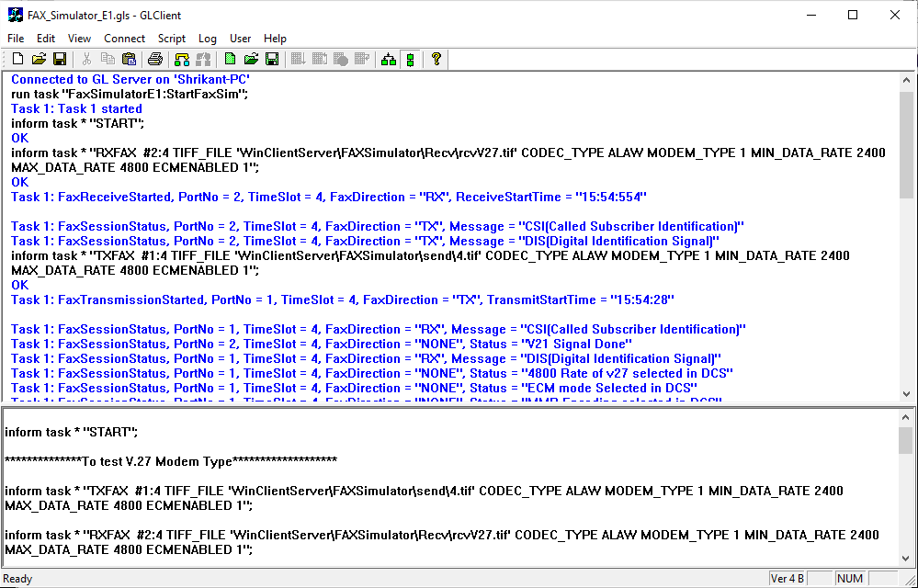Print the log with the printer icon
Screen dimensions: 918x588
point(155,59)
